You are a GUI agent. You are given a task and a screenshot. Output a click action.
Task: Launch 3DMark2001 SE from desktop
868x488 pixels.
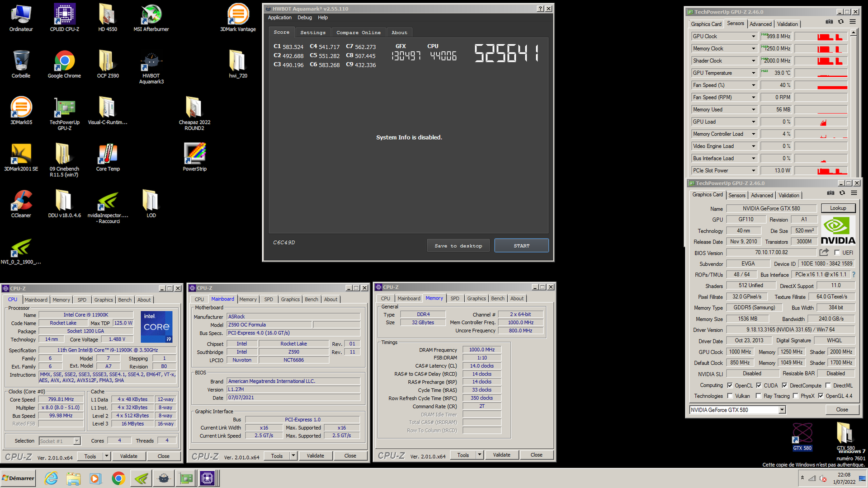click(21, 157)
